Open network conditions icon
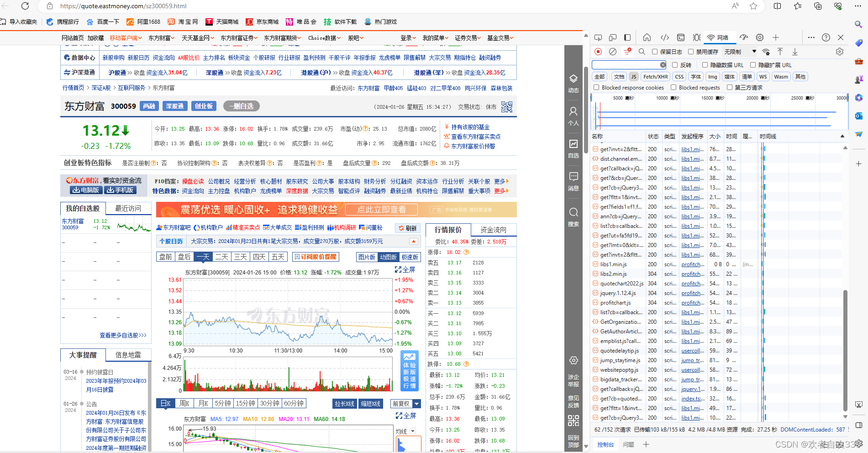 (x=766, y=52)
